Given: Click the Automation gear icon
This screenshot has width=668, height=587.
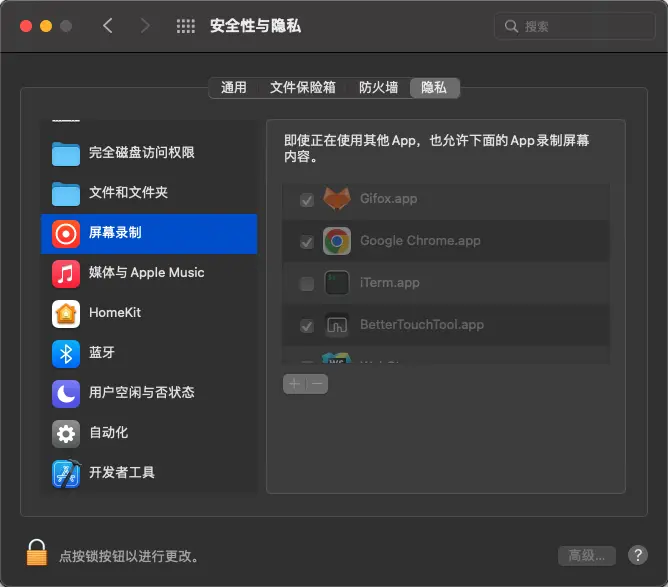Looking at the screenshot, I should (x=66, y=434).
